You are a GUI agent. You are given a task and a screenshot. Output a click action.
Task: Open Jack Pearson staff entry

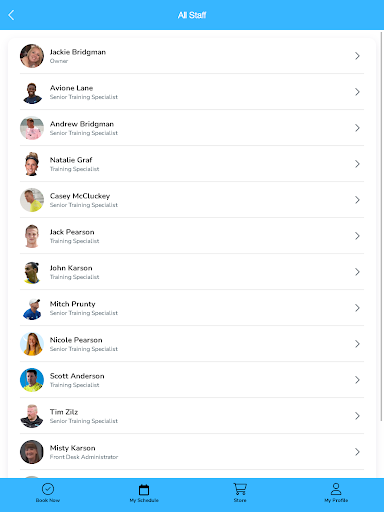point(192,236)
